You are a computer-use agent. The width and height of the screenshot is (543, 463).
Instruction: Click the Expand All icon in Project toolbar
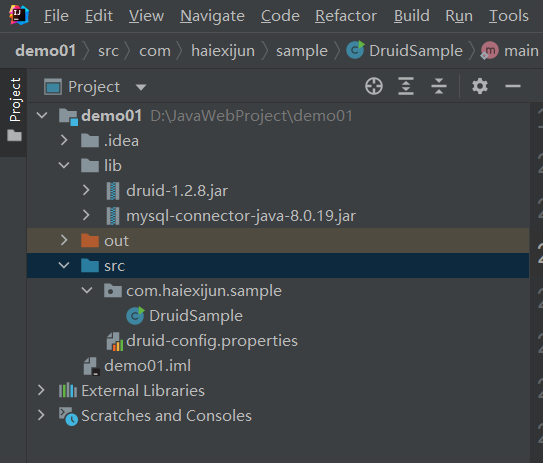click(406, 86)
